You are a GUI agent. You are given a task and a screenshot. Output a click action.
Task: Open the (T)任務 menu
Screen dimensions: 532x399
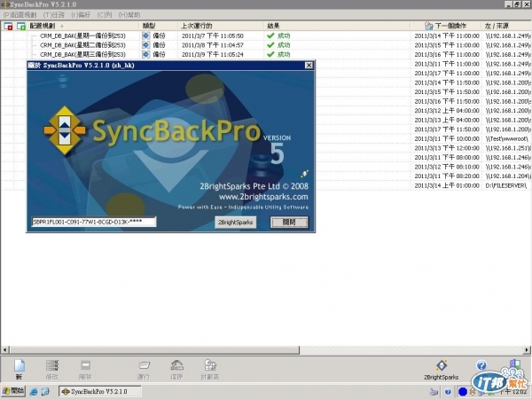click(53, 14)
